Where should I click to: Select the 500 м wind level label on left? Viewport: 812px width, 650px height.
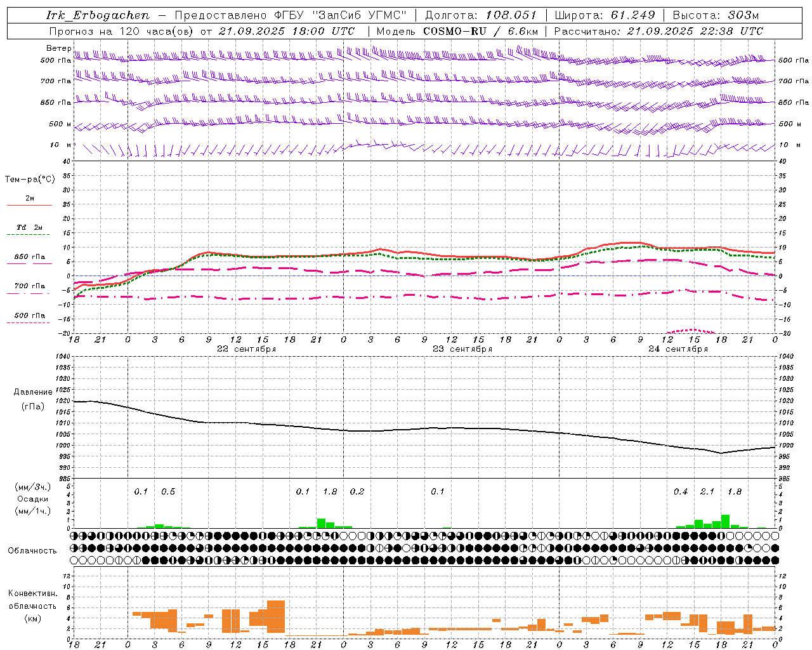tap(61, 124)
